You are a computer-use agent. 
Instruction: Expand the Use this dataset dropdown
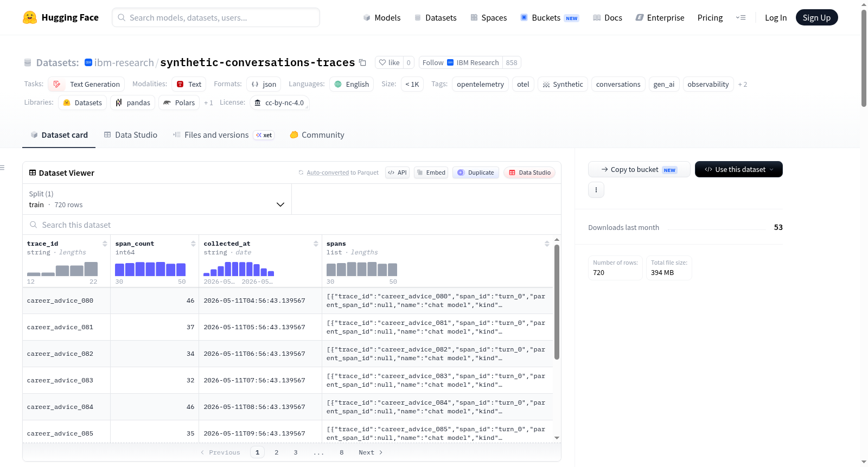(x=738, y=169)
